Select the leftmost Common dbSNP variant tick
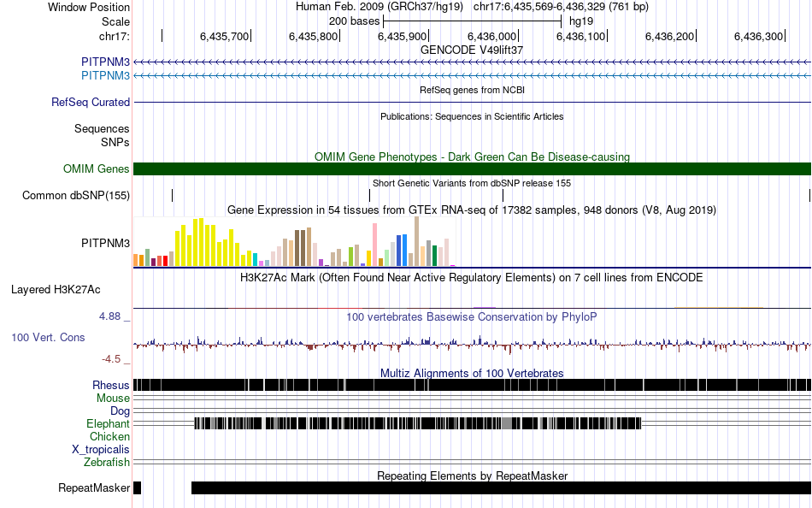Viewport: 812px width, 508px height. click(173, 196)
